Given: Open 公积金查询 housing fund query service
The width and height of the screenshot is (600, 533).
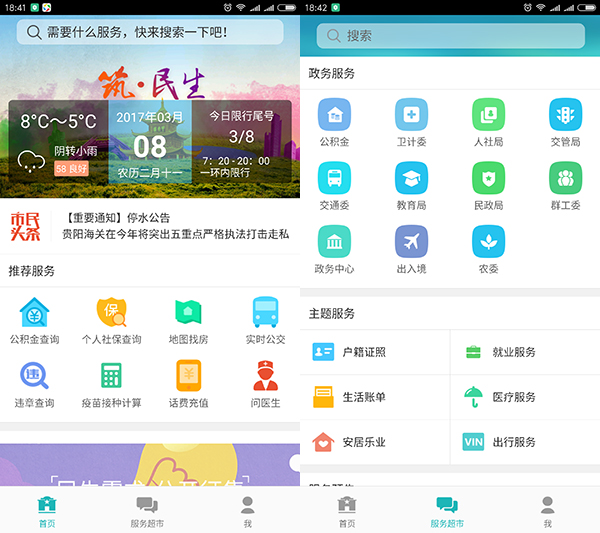Looking at the screenshot, I should (34, 321).
